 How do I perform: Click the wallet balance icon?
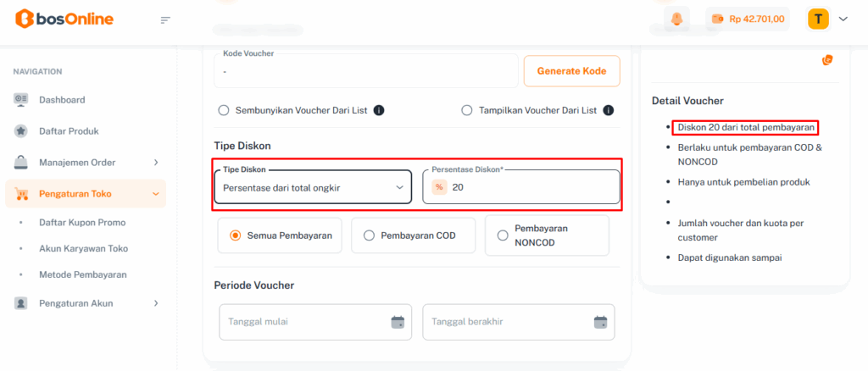tap(718, 19)
